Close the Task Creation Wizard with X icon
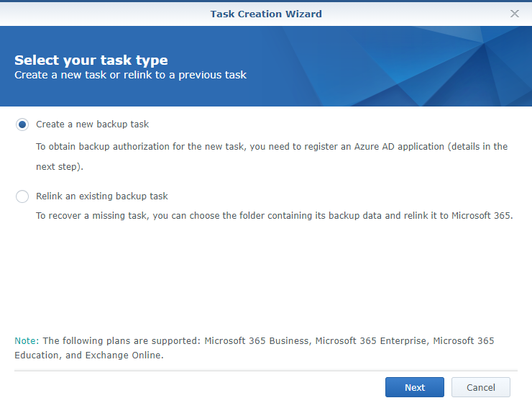The width and height of the screenshot is (532, 403). 515,14
